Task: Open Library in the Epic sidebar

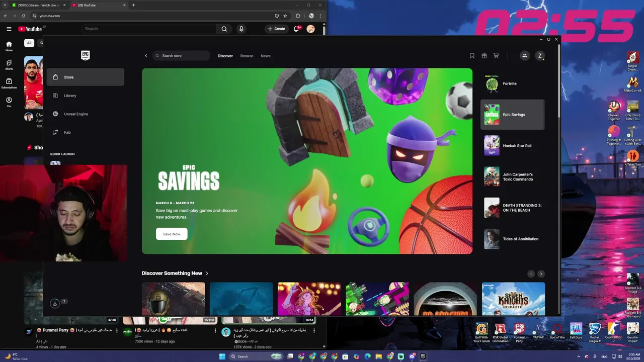Action: [86, 96]
